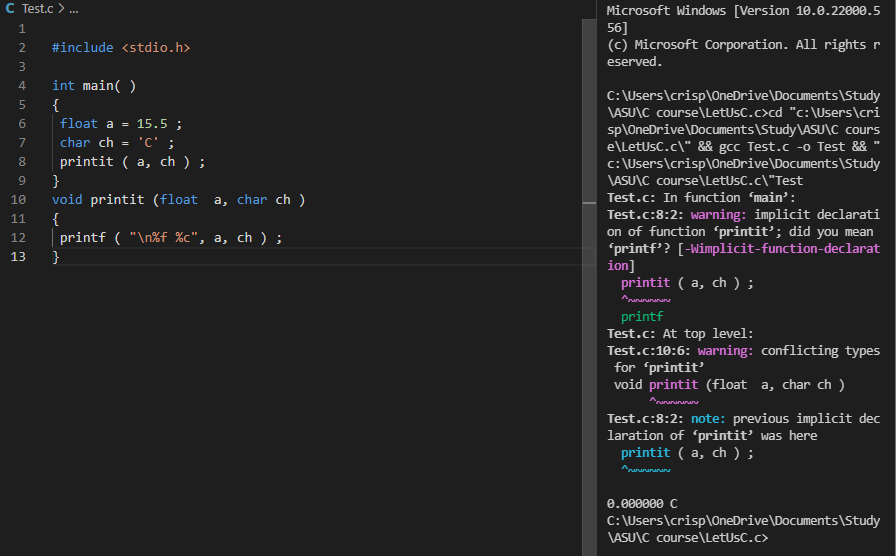
Task: Click 'previous implicit dec' note text
Action: [806, 419]
